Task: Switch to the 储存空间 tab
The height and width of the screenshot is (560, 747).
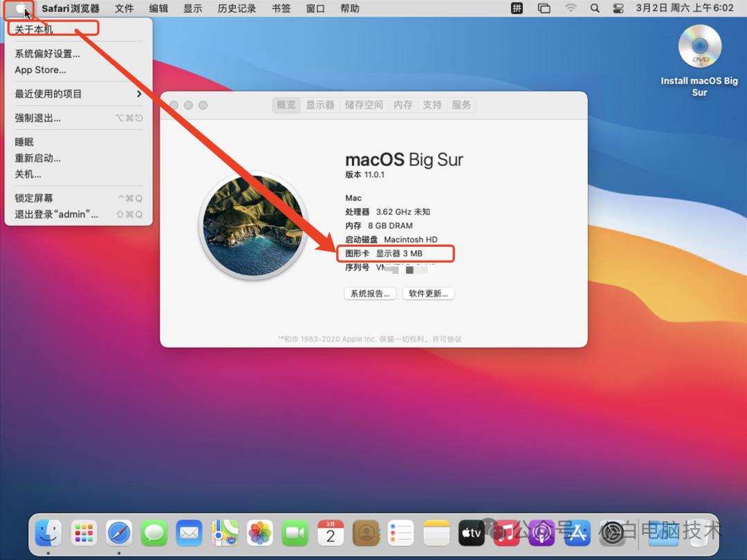Action: tap(364, 105)
